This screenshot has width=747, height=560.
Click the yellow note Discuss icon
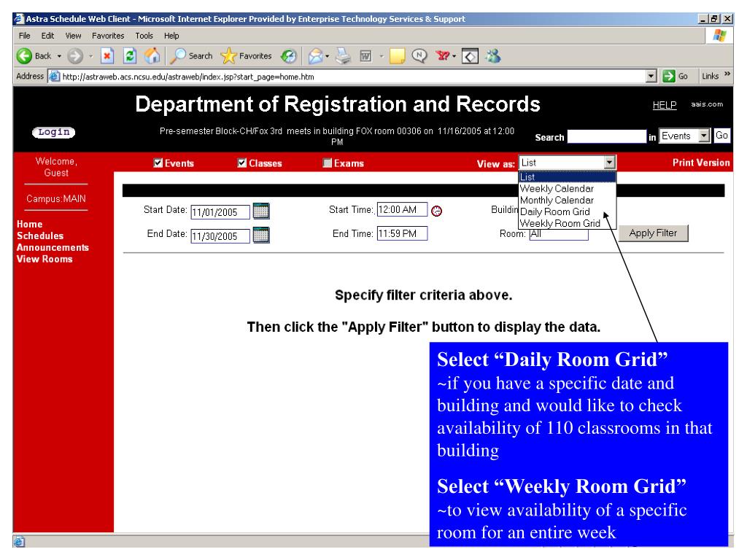pyautogui.click(x=397, y=56)
